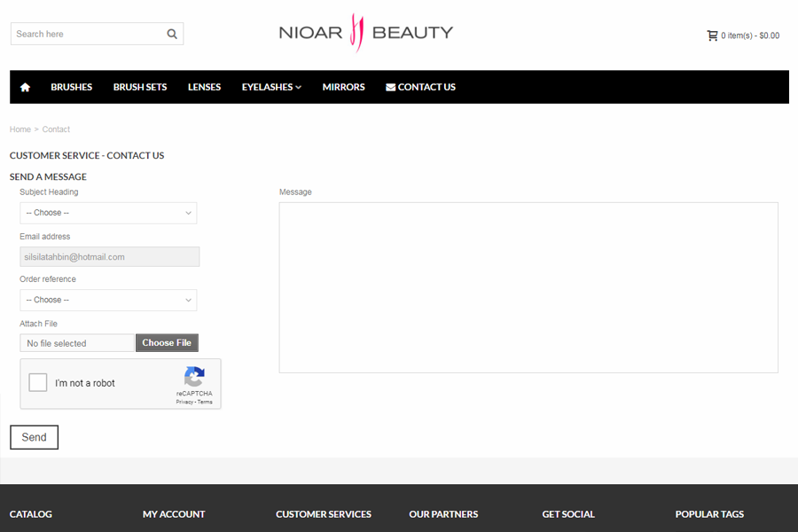798x532 pixels.
Task: Open the reCAPTCHA Terms link
Action: coord(205,402)
